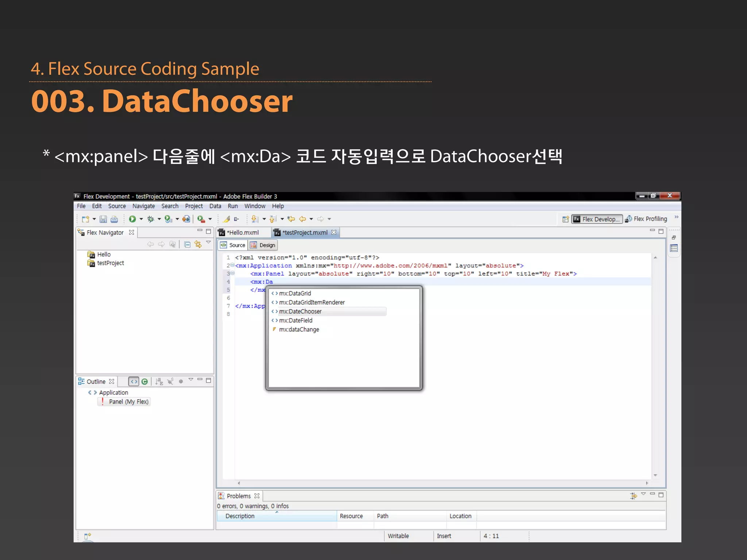Select Panel (My Flex) in Outline
The image size is (747, 560).
click(124, 402)
